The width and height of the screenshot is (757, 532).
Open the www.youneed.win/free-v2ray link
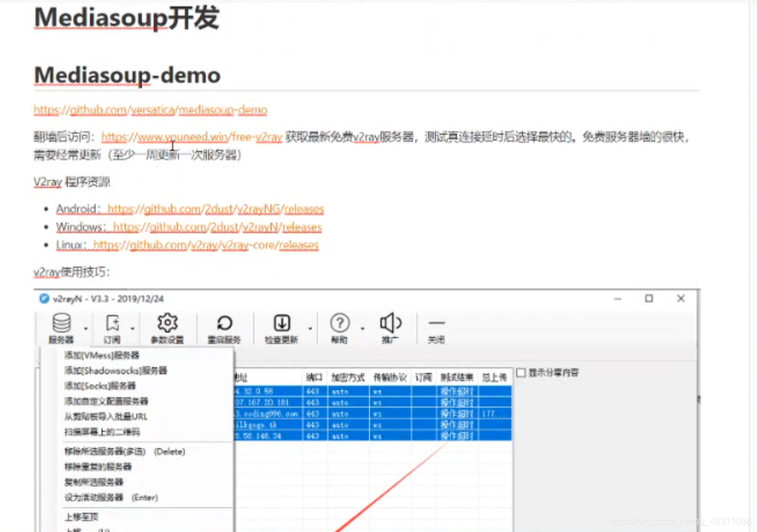pyautogui.click(x=192, y=137)
